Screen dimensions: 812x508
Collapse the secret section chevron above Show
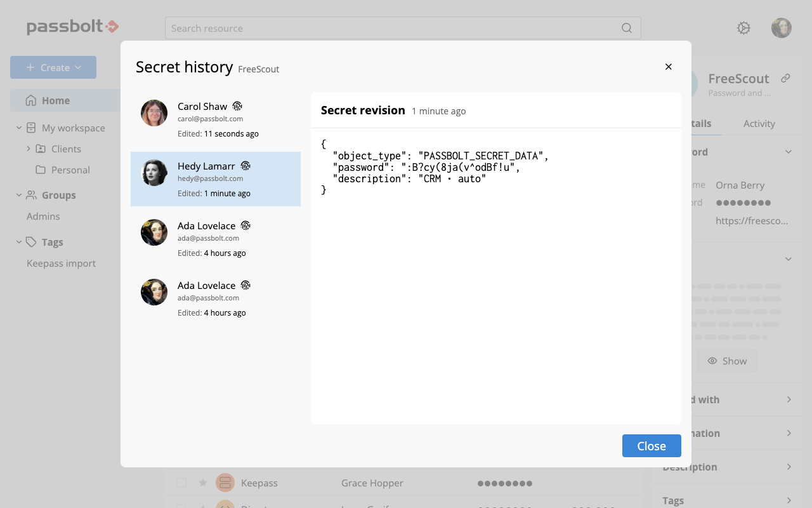click(x=789, y=259)
